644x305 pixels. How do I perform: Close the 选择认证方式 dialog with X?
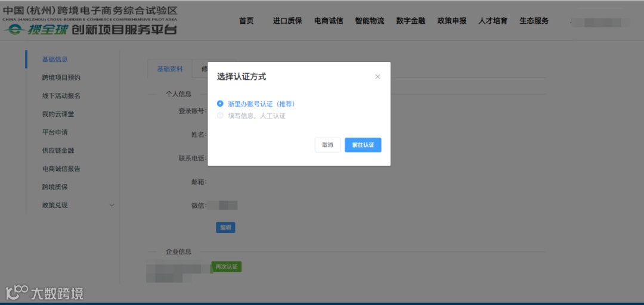point(377,77)
